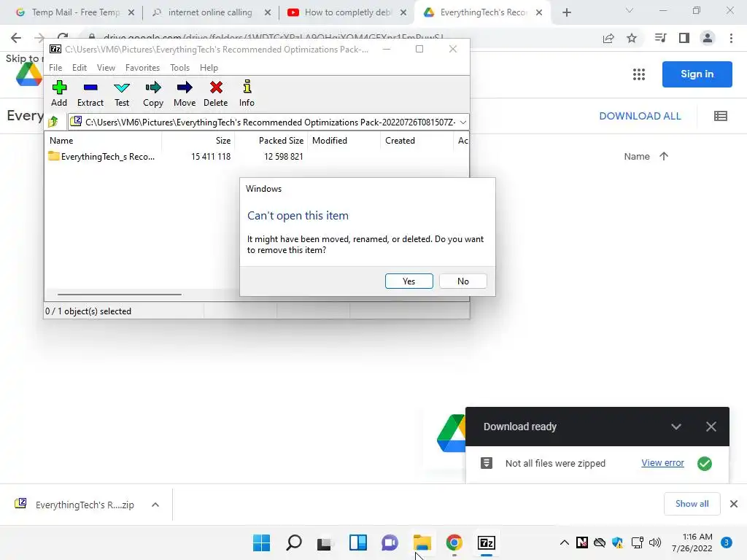Show hidden system tray icons
The width and height of the screenshot is (747, 560).
(564, 542)
